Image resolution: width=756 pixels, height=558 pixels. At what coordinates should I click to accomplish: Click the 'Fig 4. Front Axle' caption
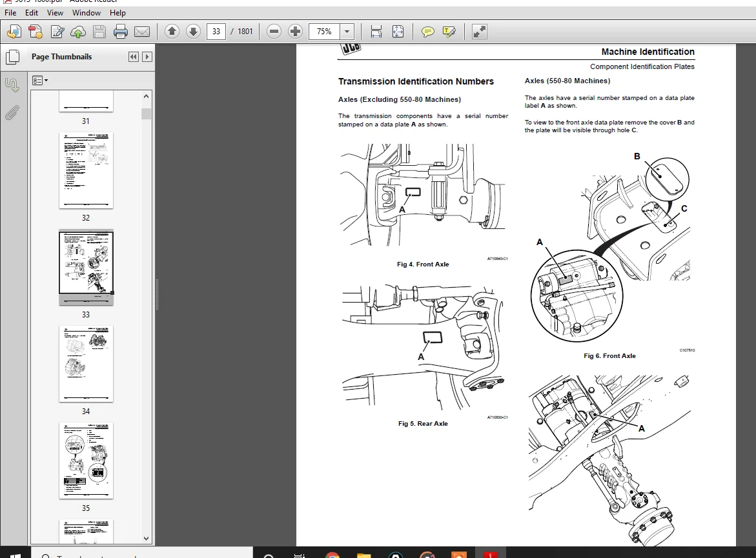click(x=423, y=264)
